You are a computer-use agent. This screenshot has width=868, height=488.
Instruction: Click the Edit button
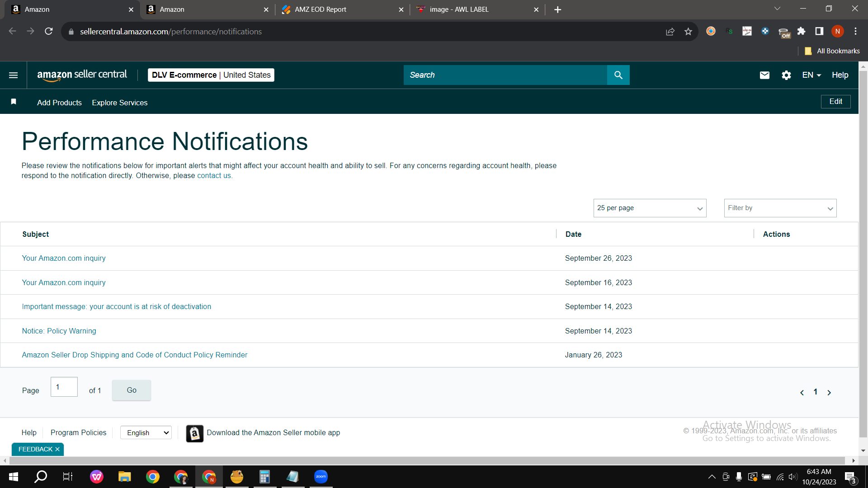click(835, 102)
